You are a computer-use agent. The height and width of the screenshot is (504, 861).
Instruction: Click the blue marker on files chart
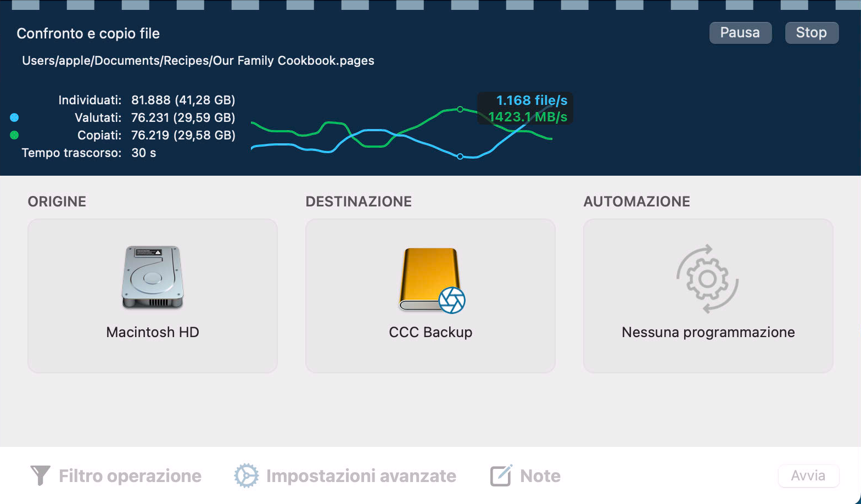click(460, 156)
